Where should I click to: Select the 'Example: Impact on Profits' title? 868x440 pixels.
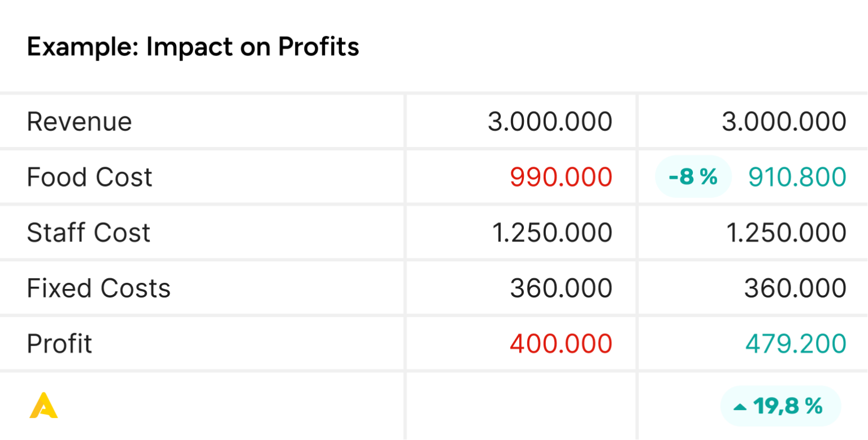(x=193, y=46)
